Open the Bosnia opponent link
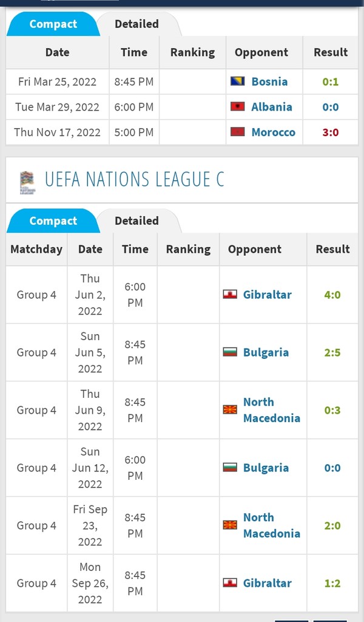364x622 pixels. tap(269, 81)
